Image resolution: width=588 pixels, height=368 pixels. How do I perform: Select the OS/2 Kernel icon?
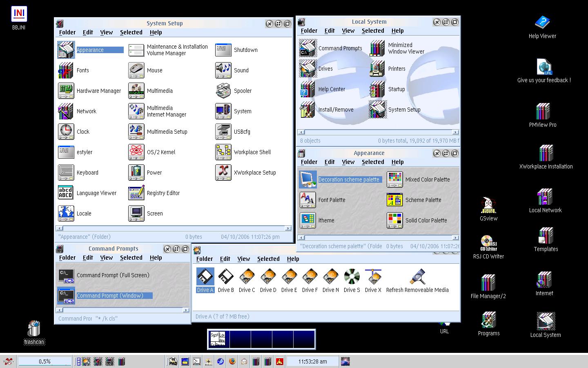pos(136,152)
